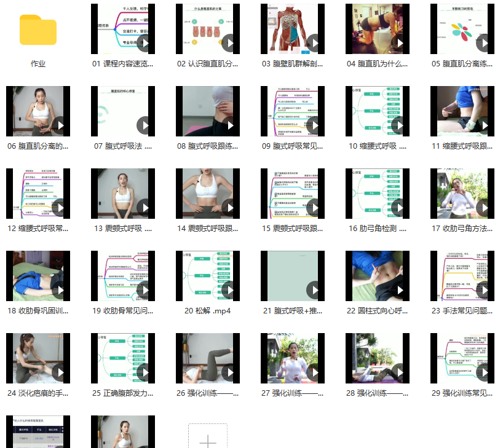The height and width of the screenshot is (448, 495).
Task: Select the label 23 手法常见问题
Action: [462, 311]
